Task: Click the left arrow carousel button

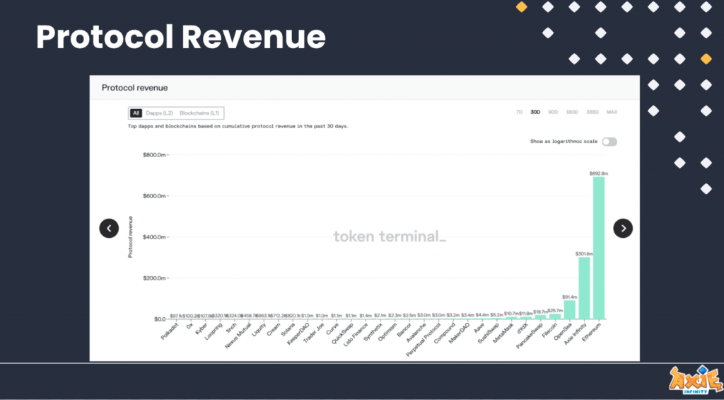Action: (x=109, y=228)
